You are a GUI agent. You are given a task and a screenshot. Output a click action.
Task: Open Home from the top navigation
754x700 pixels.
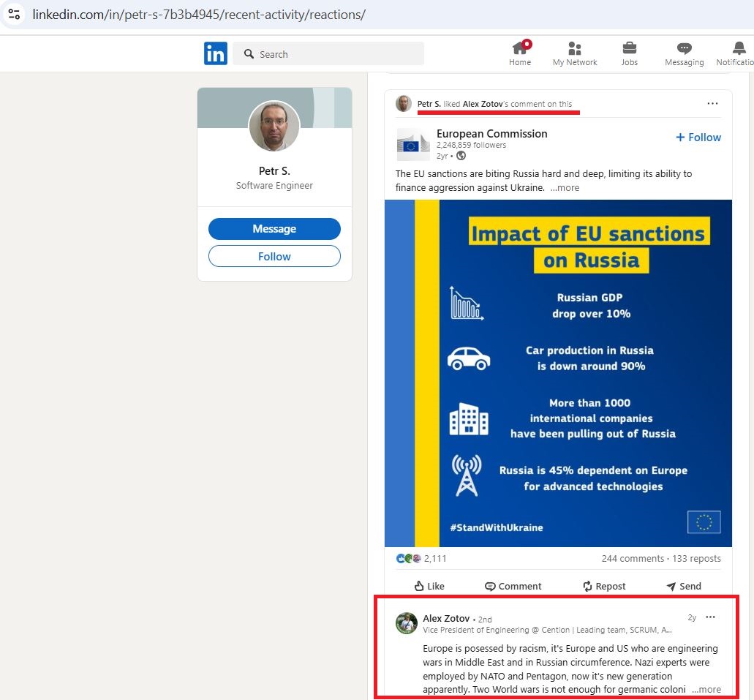(x=520, y=53)
